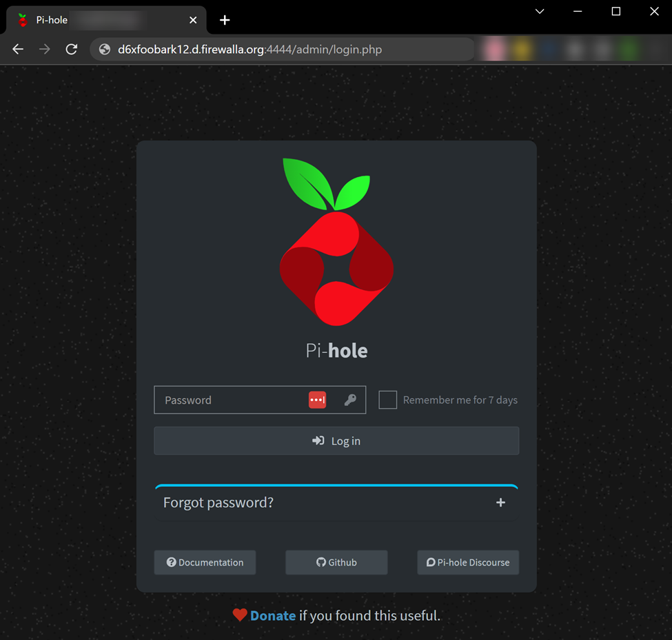The height and width of the screenshot is (640, 672).
Task: Enable Remember me for 7 days checkbox
Action: (388, 400)
